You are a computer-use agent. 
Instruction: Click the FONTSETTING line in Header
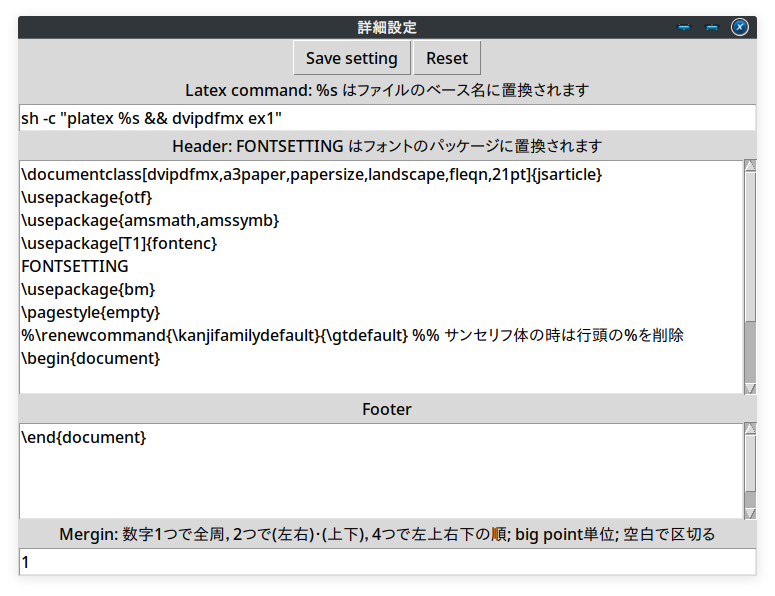75,267
